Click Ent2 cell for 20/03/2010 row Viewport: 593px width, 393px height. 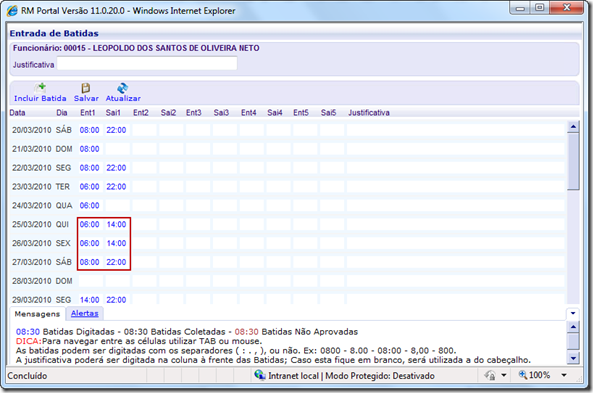[x=144, y=130]
